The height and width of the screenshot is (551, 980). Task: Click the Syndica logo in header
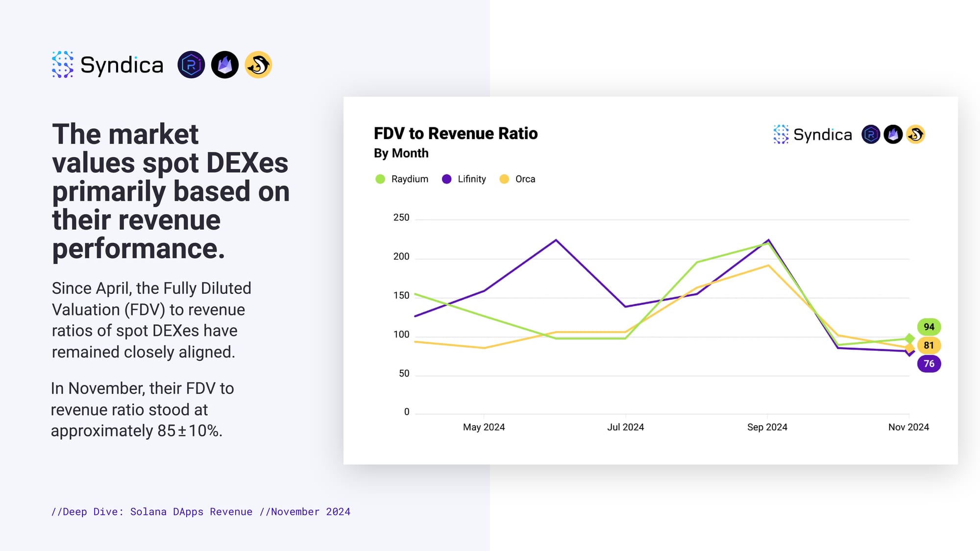pyautogui.click(x=107, y=65)
